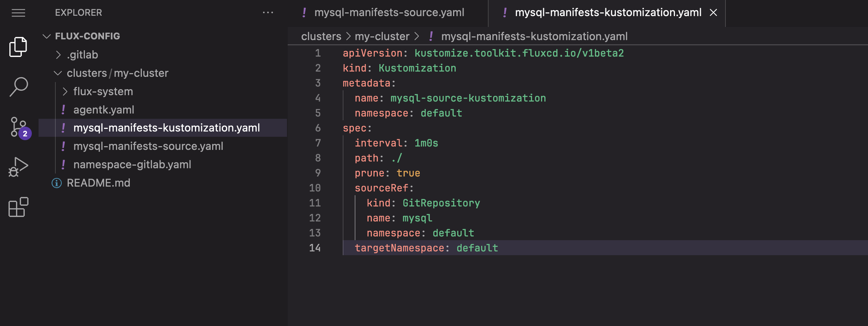This screenshot has width=868, height=326.
Task: Click the sourceRef key
Action: pyautogui.click(x=381, y=188)
